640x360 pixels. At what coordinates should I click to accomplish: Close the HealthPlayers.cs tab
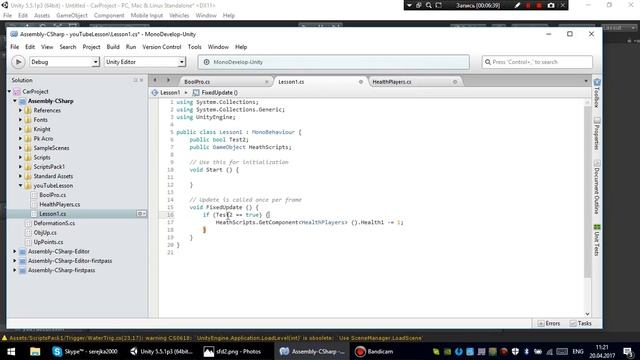click(455, 82)
